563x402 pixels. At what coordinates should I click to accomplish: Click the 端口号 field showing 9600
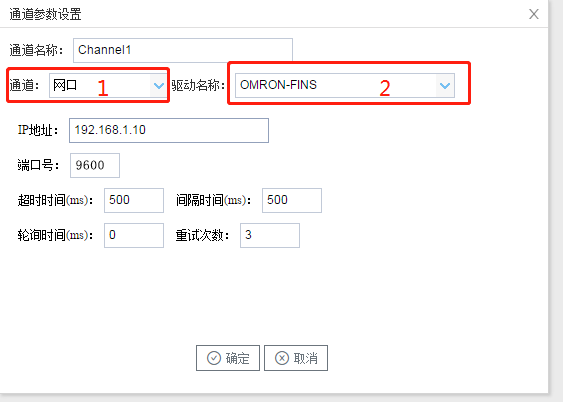(x=95, y=165)
